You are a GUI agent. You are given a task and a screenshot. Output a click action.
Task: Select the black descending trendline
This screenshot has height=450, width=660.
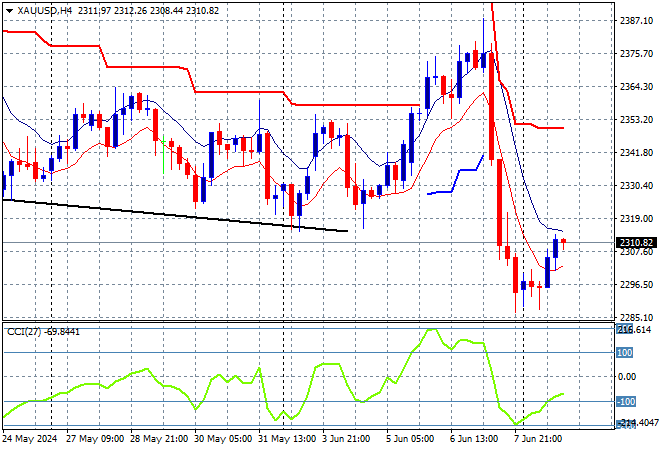[175, 215]
